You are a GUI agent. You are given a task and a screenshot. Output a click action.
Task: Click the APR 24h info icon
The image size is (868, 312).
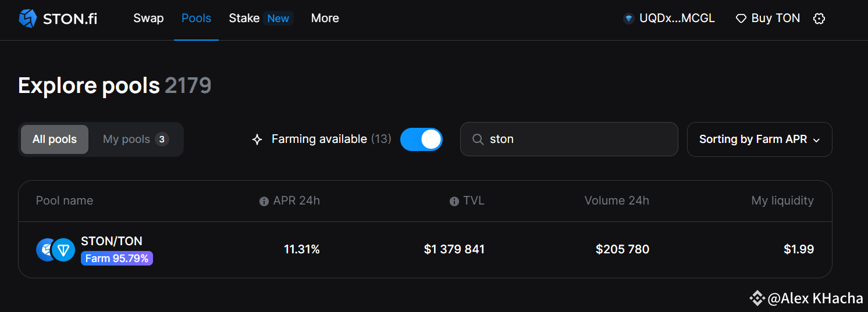click(264, 201)
